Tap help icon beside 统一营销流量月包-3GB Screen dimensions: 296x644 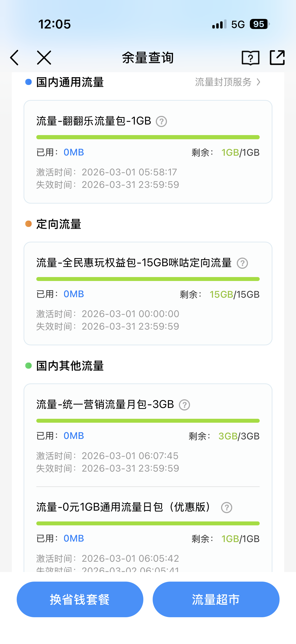click(184, 405)
